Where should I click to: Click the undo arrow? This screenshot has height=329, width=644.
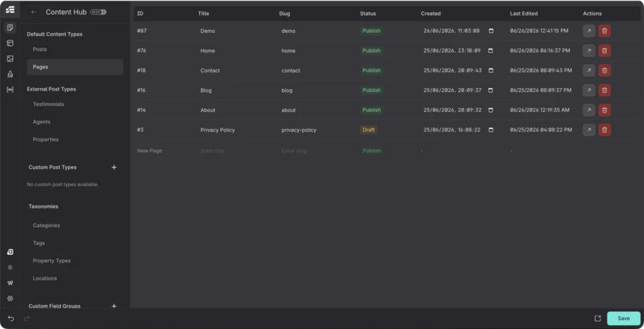(11, 318)
